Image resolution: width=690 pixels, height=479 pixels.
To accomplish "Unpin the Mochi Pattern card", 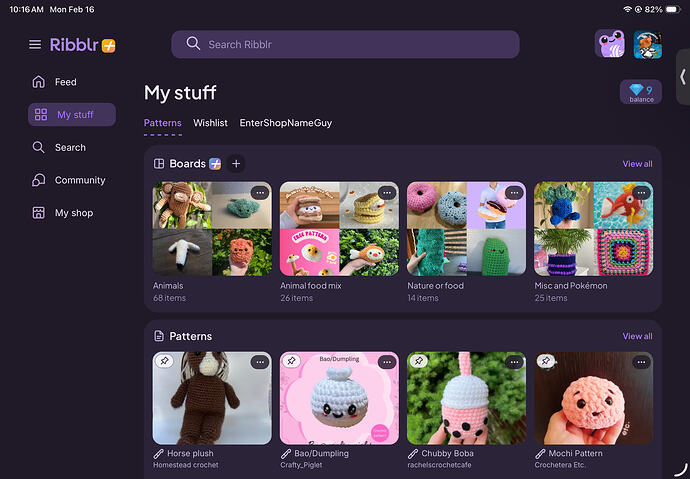I will pyautogui.click(x=546, y=361).
